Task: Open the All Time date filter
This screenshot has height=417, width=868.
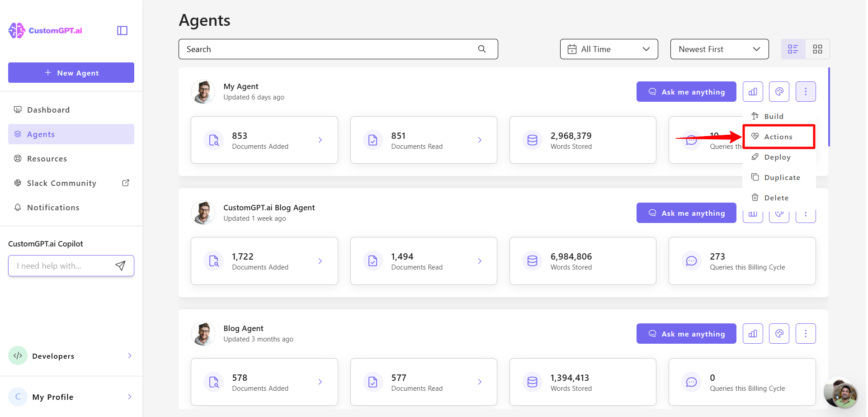Action: (609, 49)
